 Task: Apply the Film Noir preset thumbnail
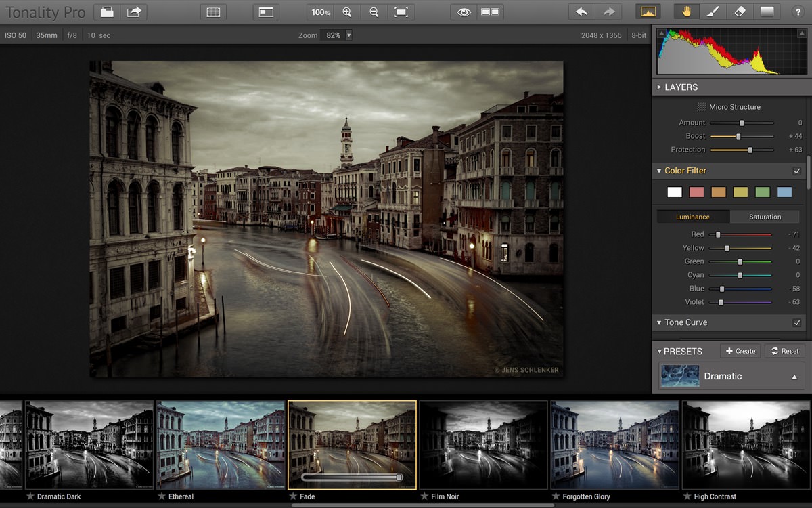tap(483, 444)
